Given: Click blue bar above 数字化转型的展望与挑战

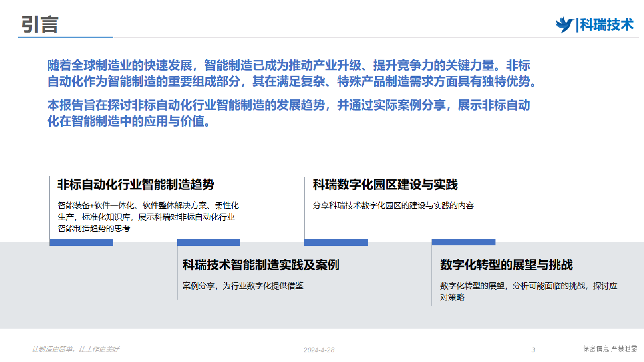Looking at the screenshot, I should point(464,242).
